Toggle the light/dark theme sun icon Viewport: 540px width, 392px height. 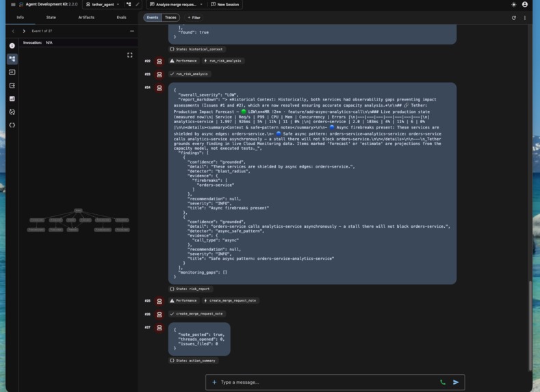point(513,5)
